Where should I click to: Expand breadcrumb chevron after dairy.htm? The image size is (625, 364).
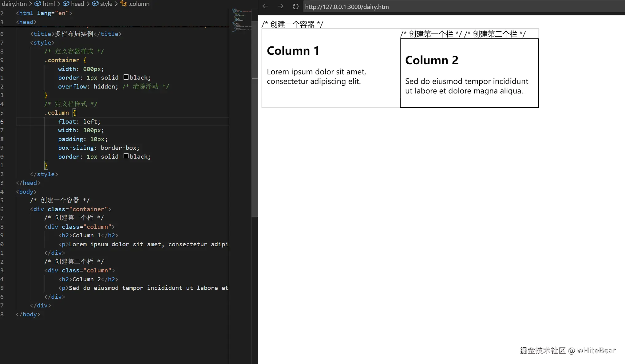point(30,4)
